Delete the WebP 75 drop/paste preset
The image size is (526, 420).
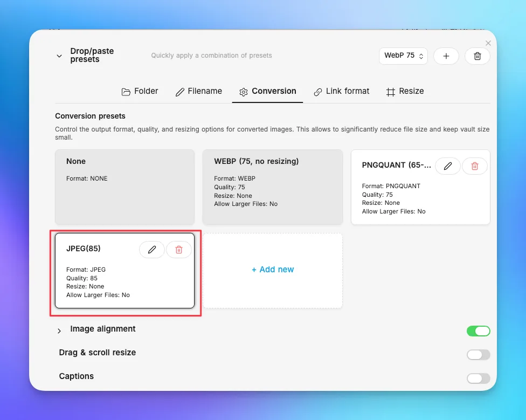coord(477,56)
